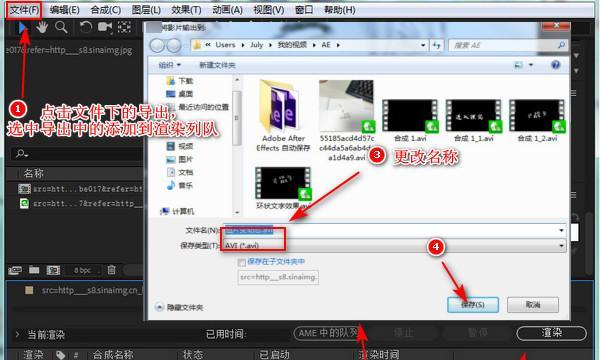Viewport: 600px width, 360px height.
Task: Click 渲染 button in render queue
Action: coord(551,333)
